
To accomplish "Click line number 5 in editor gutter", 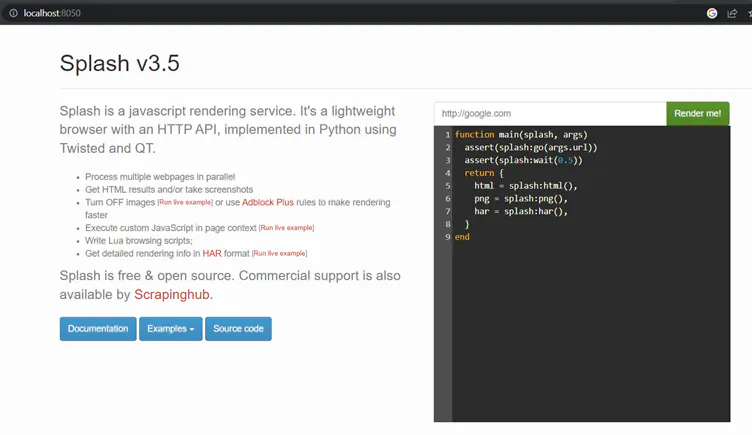I will [447, 186].
